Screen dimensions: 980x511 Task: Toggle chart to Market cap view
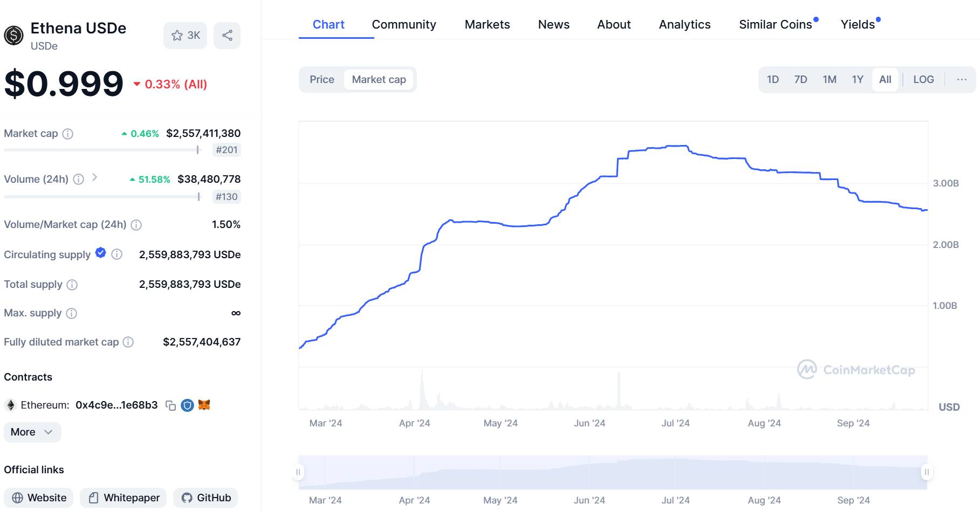(x=379, y=79)
